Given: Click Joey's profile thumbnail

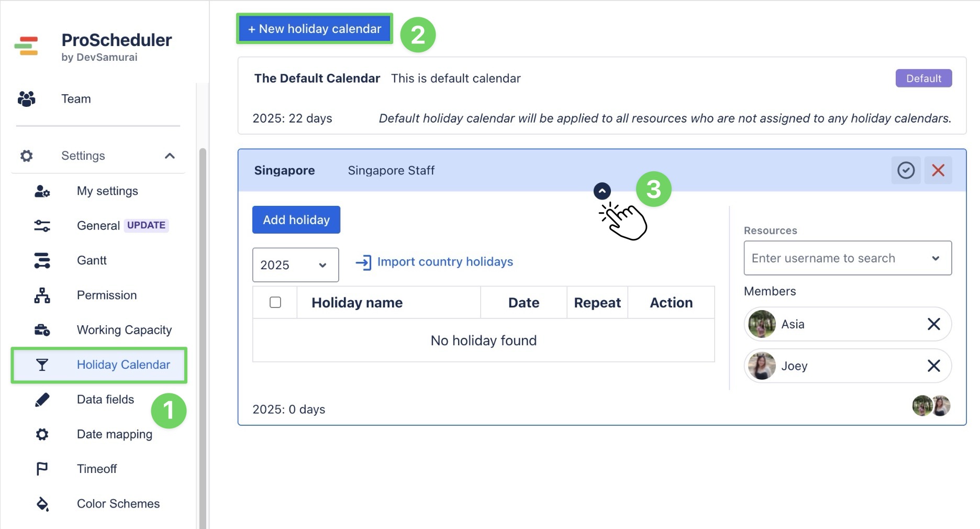Looking at the screenshot, I should pos(762,366).
